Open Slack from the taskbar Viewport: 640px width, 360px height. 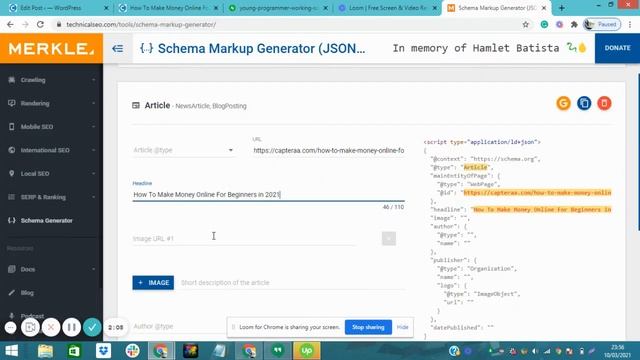(x=132, y=351)
